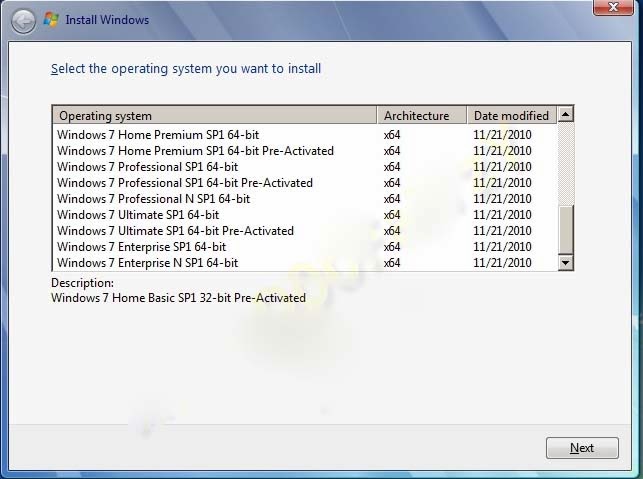
Task: Click x64 in the Enterprise N row
Action: point(392,263)
